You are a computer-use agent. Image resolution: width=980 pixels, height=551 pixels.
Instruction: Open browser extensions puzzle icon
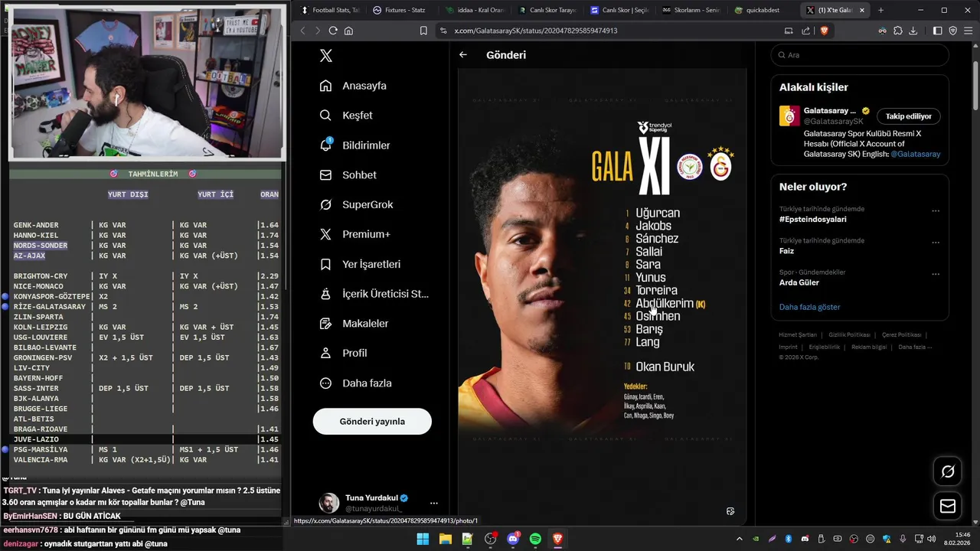[898, 31]
